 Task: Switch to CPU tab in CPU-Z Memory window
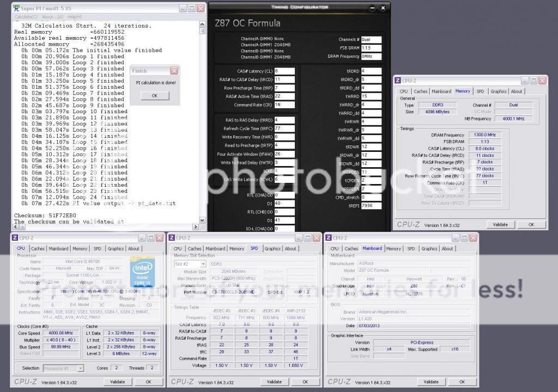tap(404, 91)
